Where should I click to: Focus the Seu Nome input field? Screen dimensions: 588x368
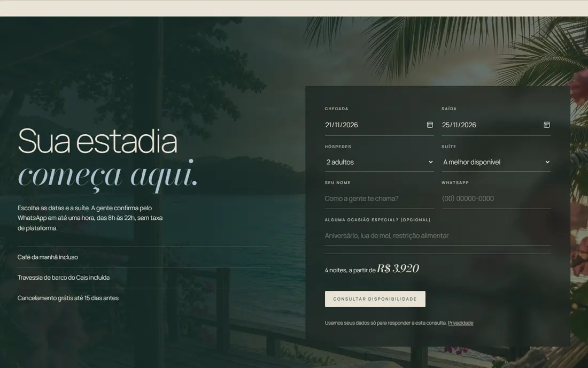point(379,198)
